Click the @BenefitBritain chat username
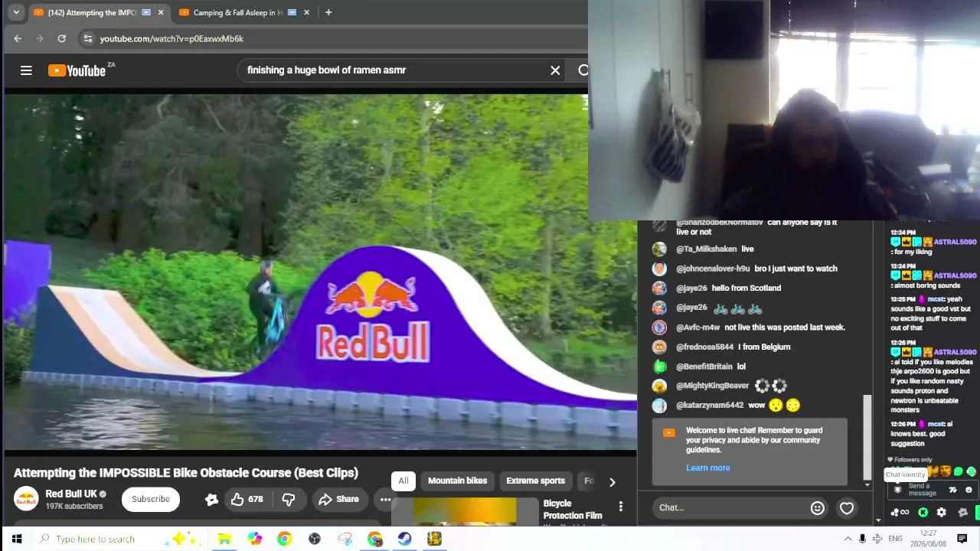980x551 pixels. 704,367
